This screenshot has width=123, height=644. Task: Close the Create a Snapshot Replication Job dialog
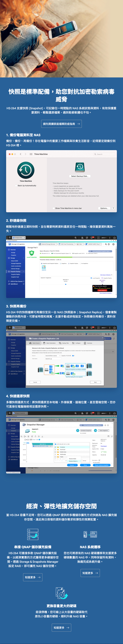[102, 338]
